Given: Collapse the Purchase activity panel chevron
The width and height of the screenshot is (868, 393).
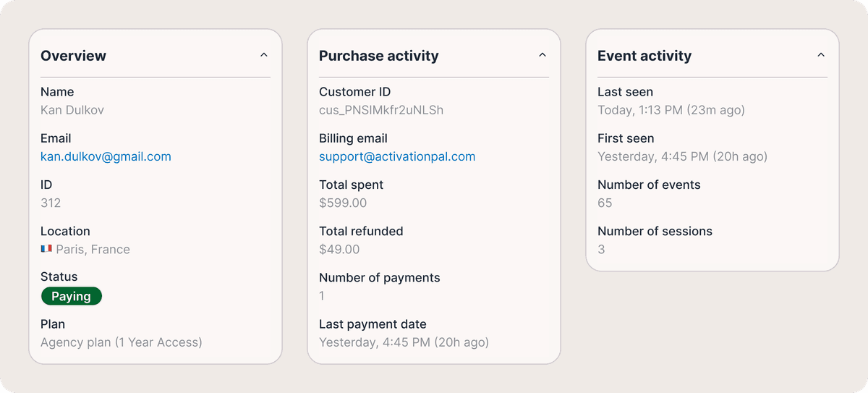Looking at the screenshot, I should tap(542, 55).
